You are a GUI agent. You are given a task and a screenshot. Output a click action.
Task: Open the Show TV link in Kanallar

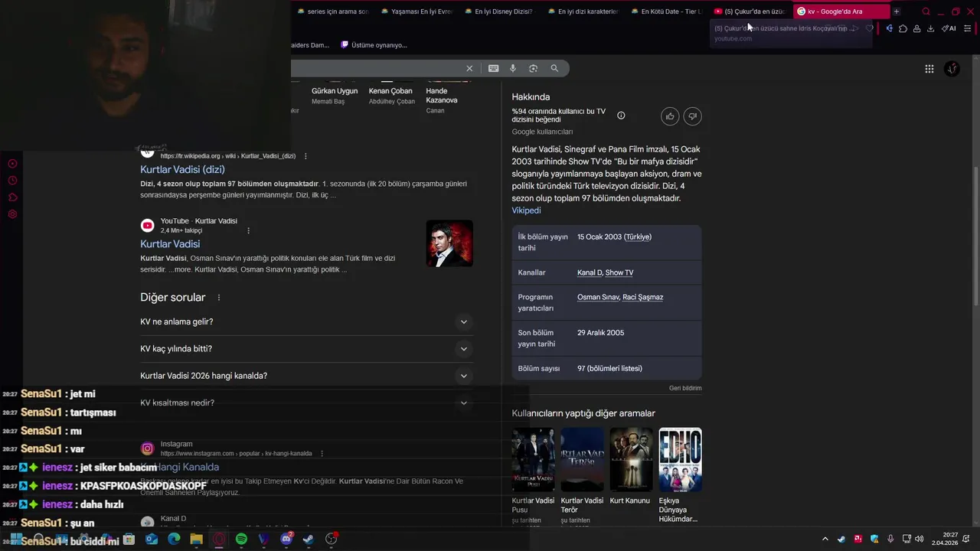coord(619,272)
